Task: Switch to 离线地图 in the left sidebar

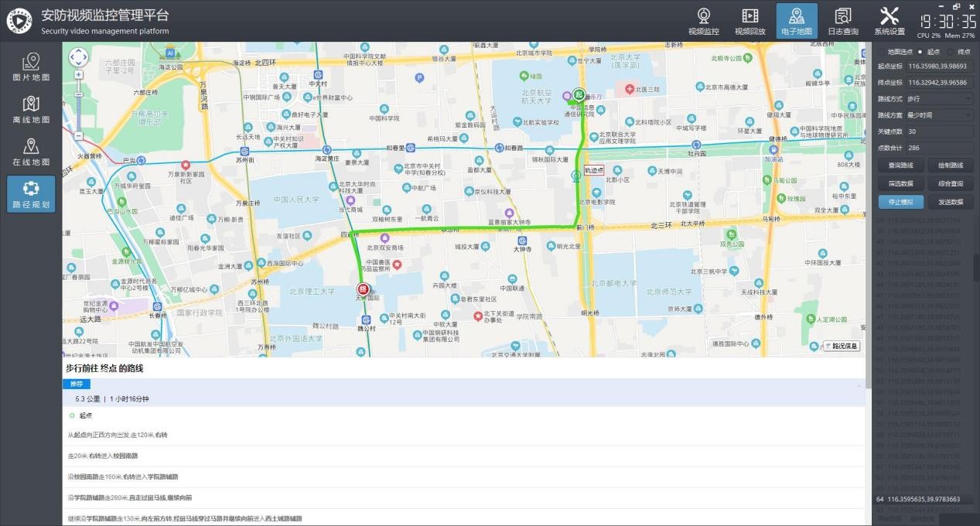Action: [31, 110]
